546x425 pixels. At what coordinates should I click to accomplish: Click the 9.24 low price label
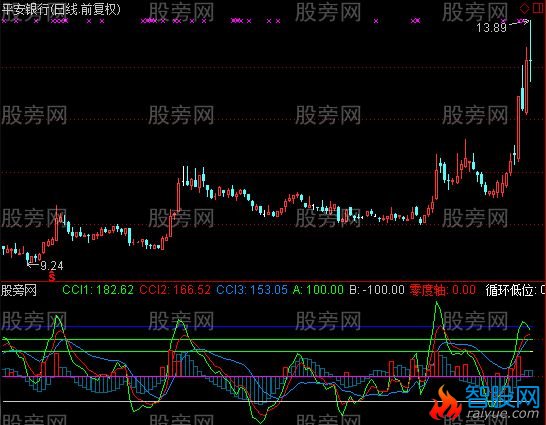point(52,266)
